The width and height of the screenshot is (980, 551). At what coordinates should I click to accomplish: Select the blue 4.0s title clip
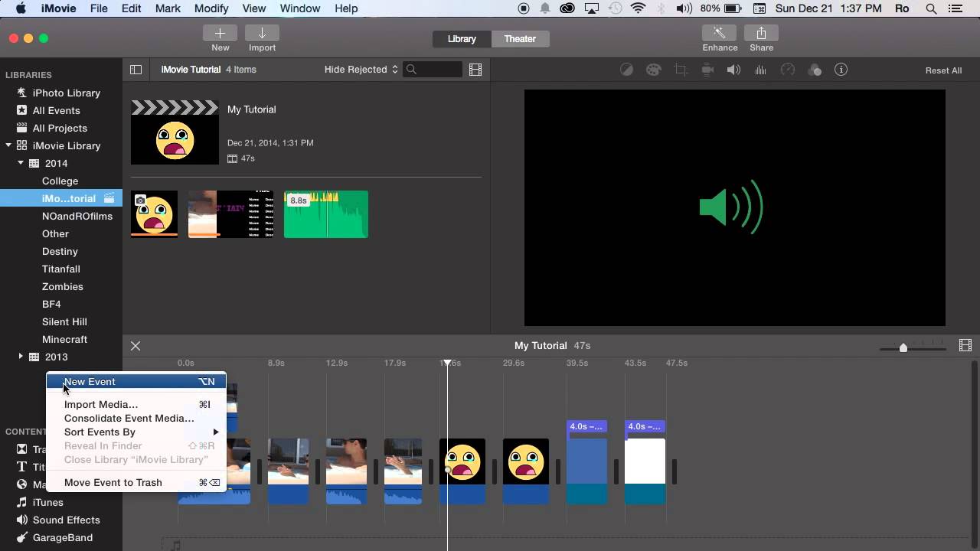(586, 471)
